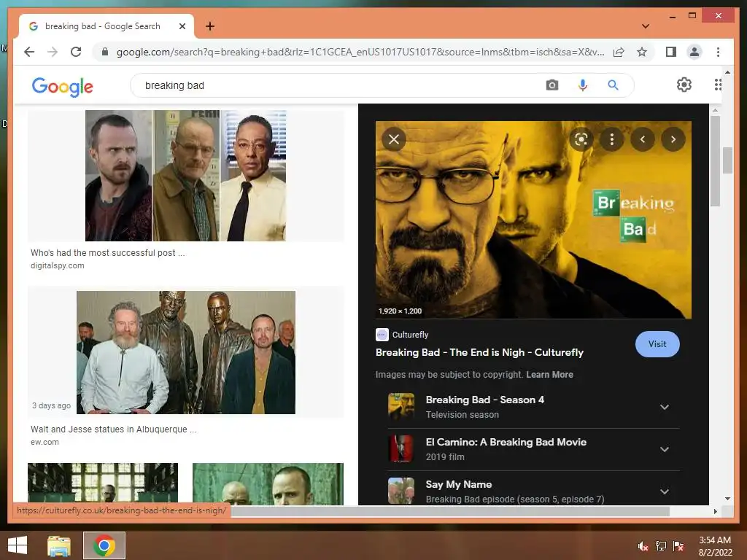Open the Windows Start button
Image resolution: width=747 pixels, height=560 pixels.
[x=18, y=545]
